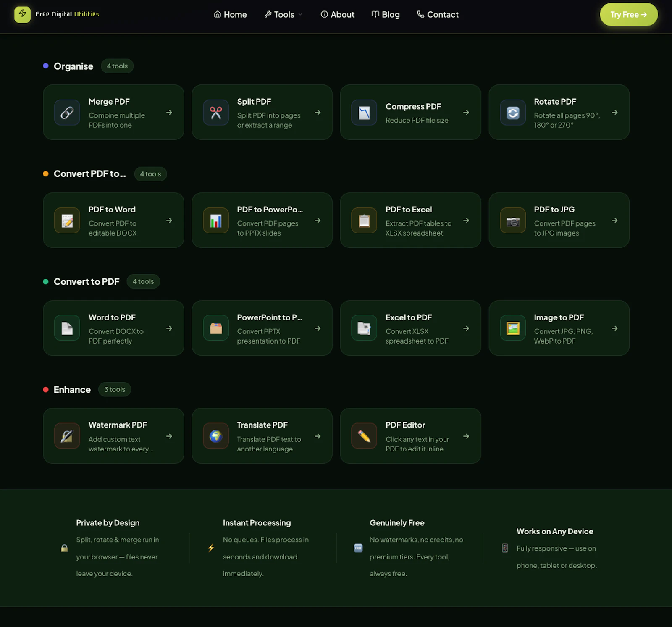The height and width of the screenshot is (627, 672).
Task: Open the Tools menu in navbar
Action: point(283,15)
